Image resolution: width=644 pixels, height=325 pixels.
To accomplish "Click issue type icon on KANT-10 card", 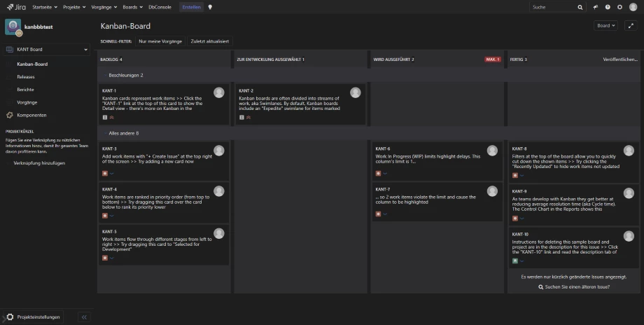I will (x=514, y=261).
